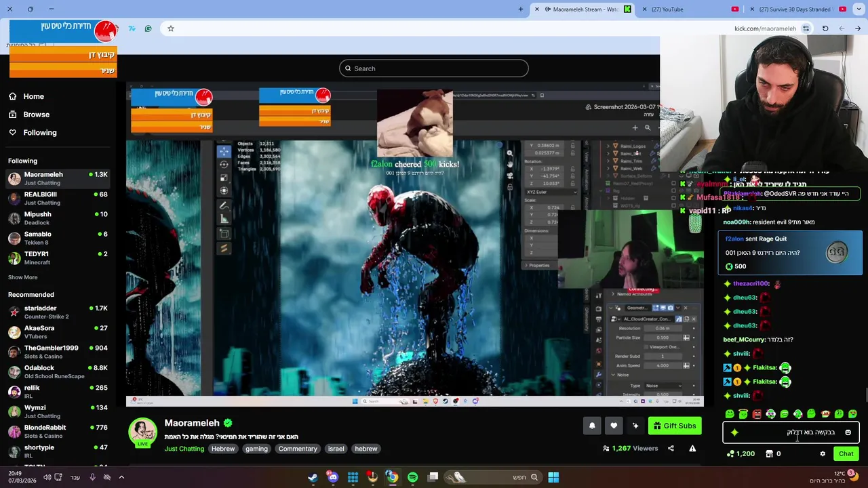
Task: Open Chrome from the taskbar
Action: coord(392,477)
